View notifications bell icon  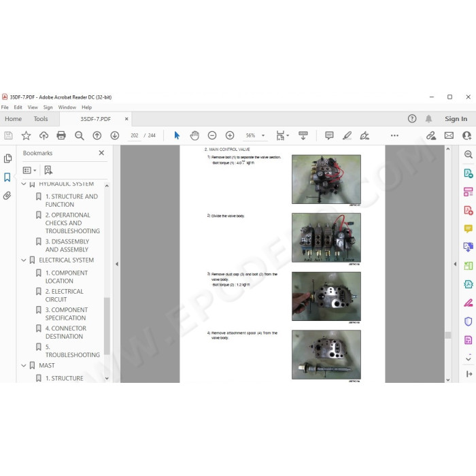point(428,119)
